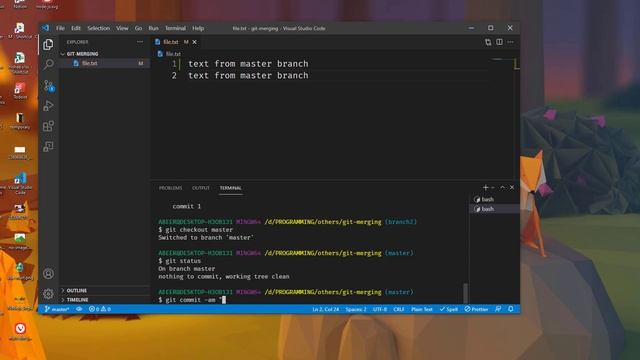Open the File menu
The height and width of the screenshot is (360, 640).
coord(60,28)
